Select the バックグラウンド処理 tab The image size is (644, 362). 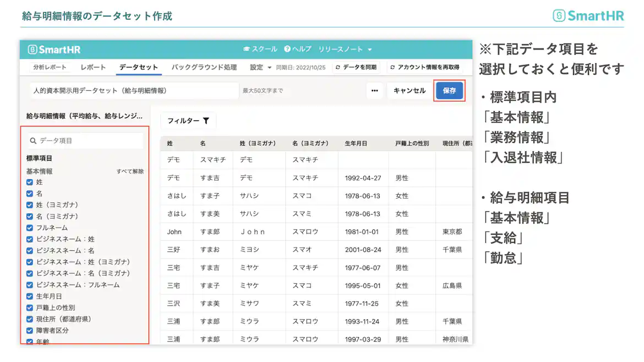click(204, 67)
